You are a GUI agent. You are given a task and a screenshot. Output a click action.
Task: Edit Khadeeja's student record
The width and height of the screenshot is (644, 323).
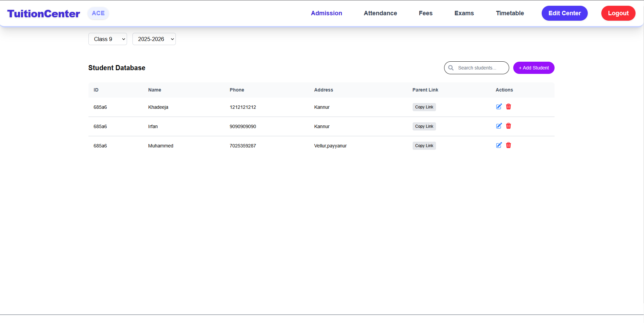(x=499, y=107)
